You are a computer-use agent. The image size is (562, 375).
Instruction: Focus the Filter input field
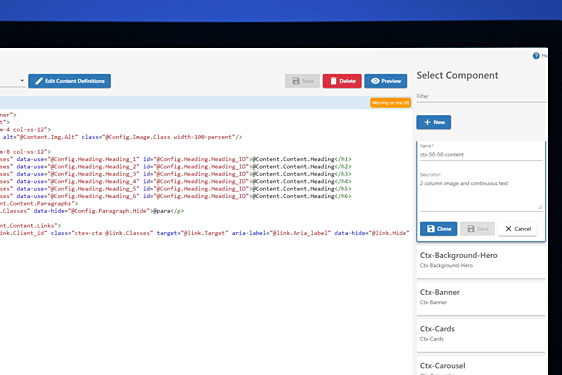click(x=481, y=96)
